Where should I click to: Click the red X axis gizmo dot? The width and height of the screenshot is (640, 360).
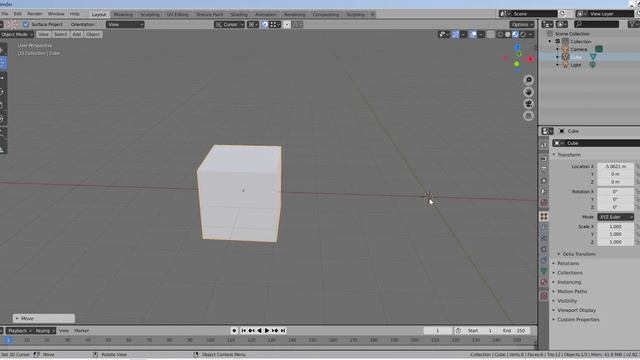pyautogui.click(x=530, y=59)
